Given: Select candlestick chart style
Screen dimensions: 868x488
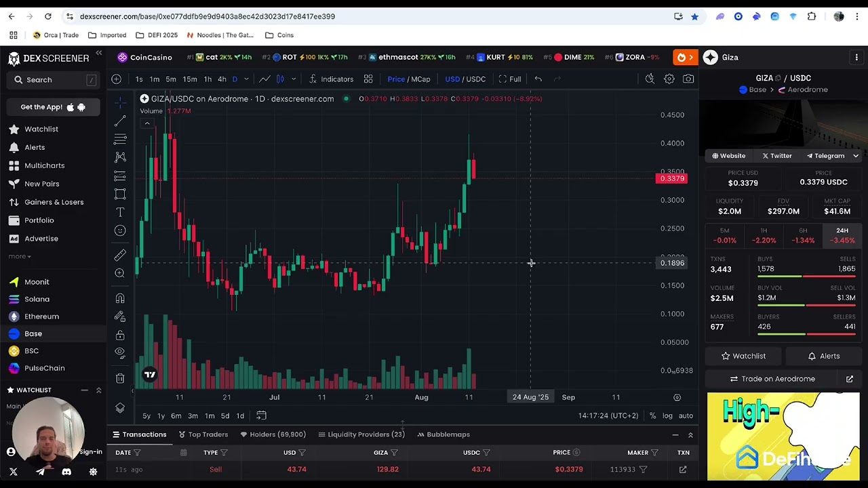Looking at the screenshot, I should point(280,79).
